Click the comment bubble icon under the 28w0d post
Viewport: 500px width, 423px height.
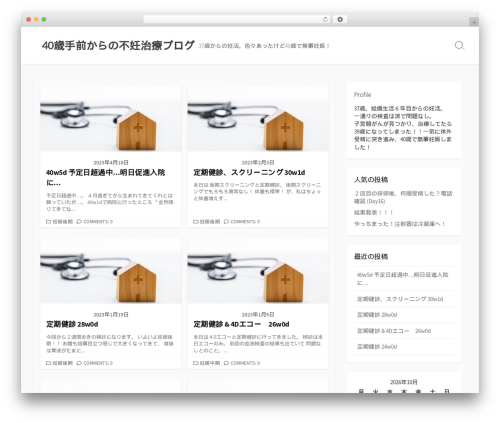pyautogui.click(x=79, y=363)
